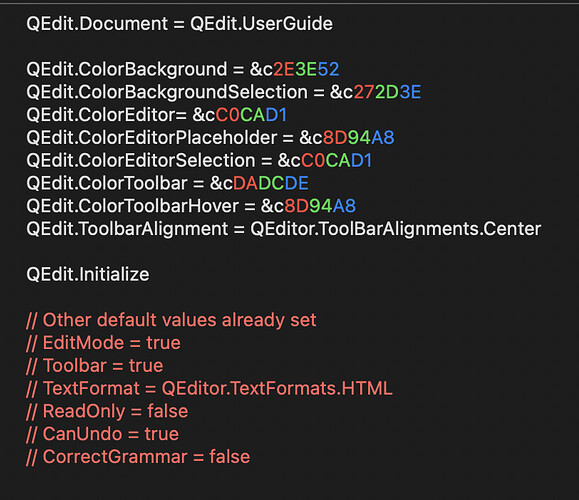Click the color literal 272D3E
Image resolution: width=579 pixels, height=500 pixels.
pos(387,92)
